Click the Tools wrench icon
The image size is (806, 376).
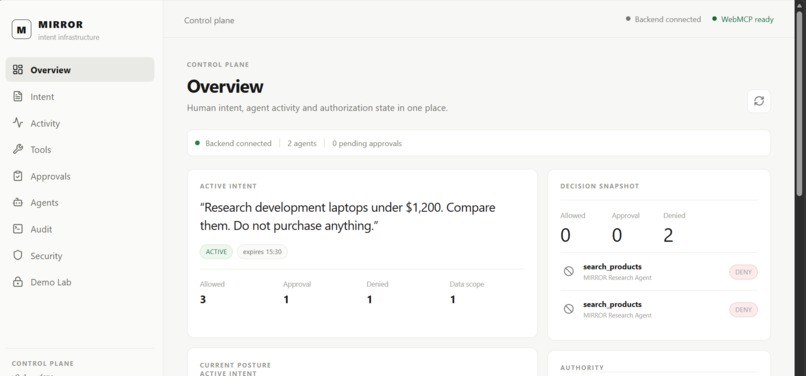click(x=18, y=149)
